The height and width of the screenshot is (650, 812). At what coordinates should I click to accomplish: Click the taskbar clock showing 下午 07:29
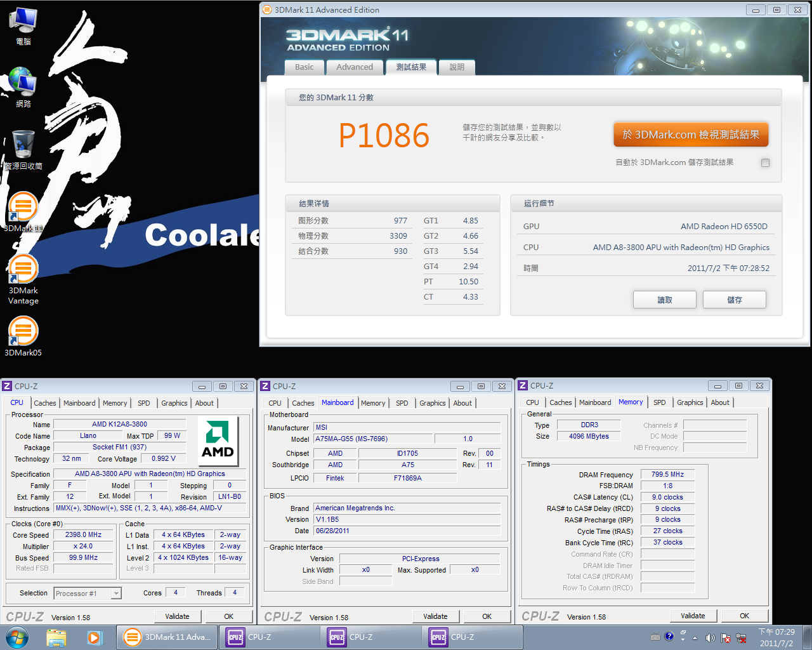tap(776, 637)
